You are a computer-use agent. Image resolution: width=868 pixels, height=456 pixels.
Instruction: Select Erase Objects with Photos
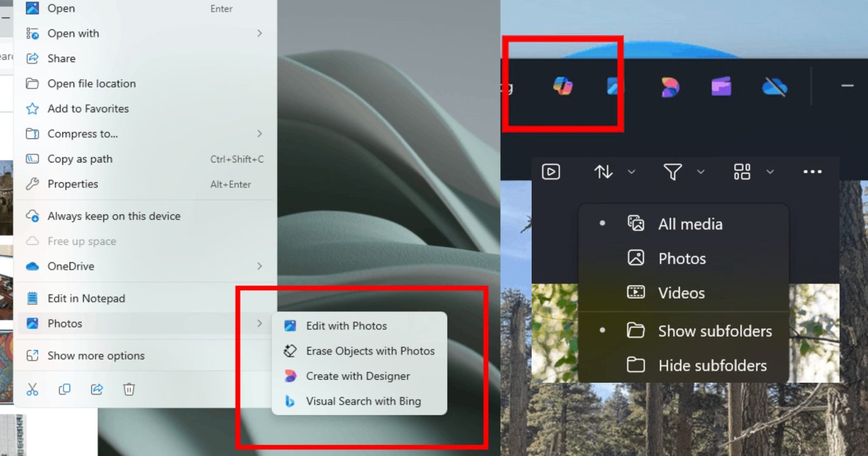tap(370, 351)
